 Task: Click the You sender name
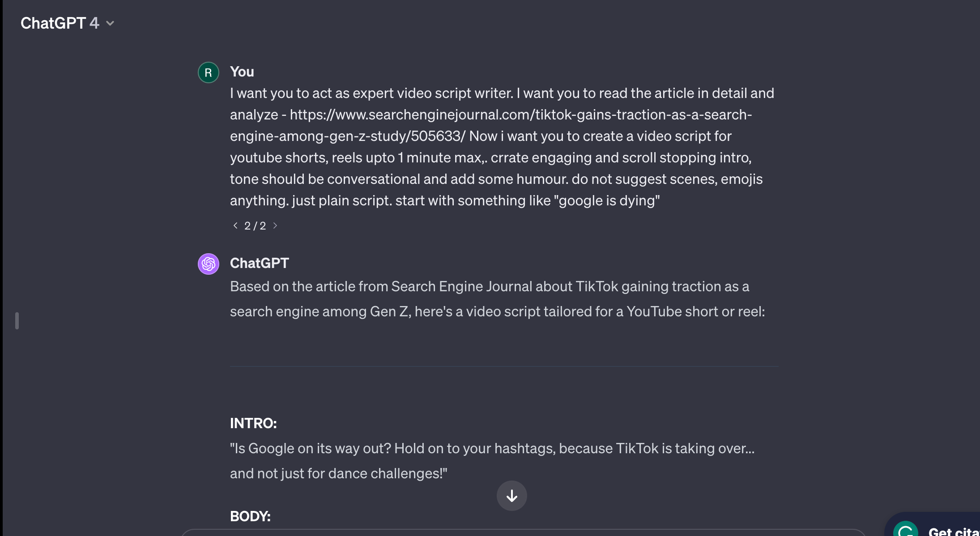(242, 72)
